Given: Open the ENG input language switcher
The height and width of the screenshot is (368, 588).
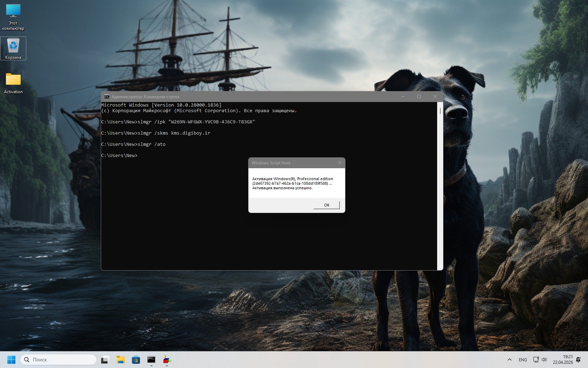Looking at the screenshot, I should pos(523,360).
